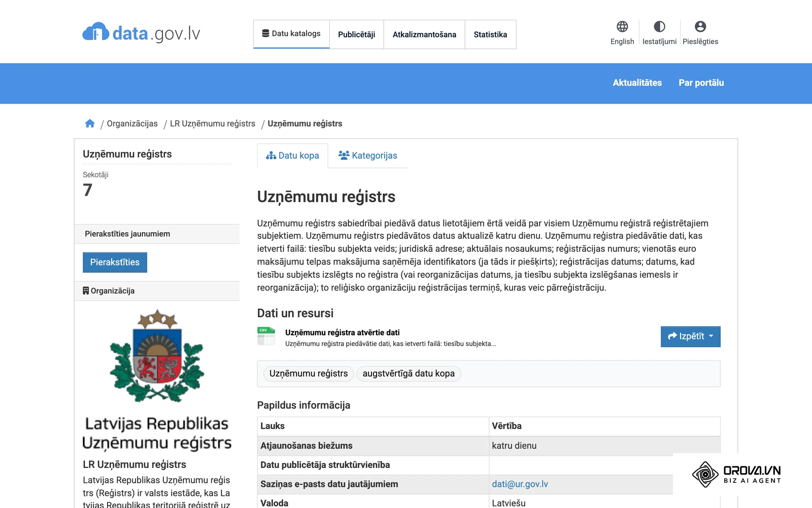
Task: Open the Datu katalogs menu item
Action: (291, 34)
